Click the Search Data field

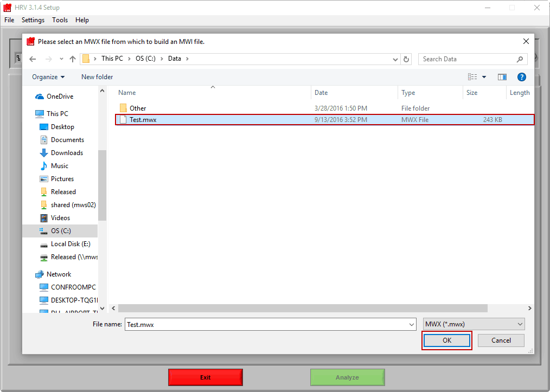[473, 59]
